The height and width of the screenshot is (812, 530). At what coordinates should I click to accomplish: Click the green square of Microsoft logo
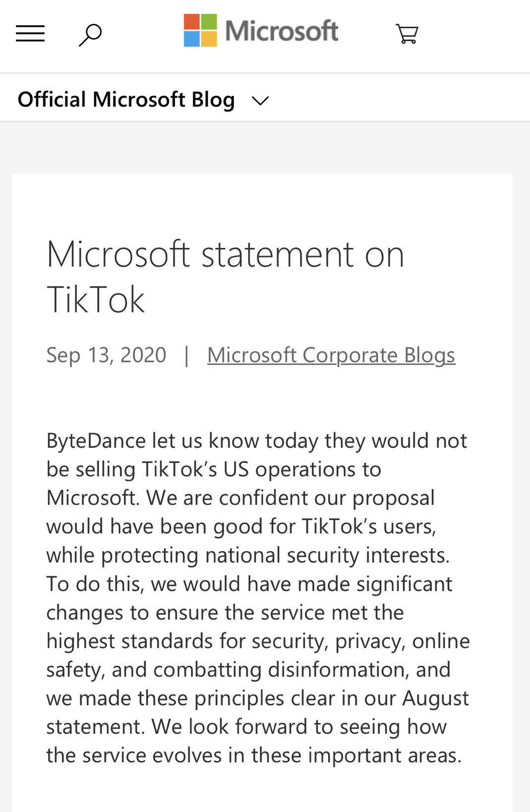pos(209,22)
